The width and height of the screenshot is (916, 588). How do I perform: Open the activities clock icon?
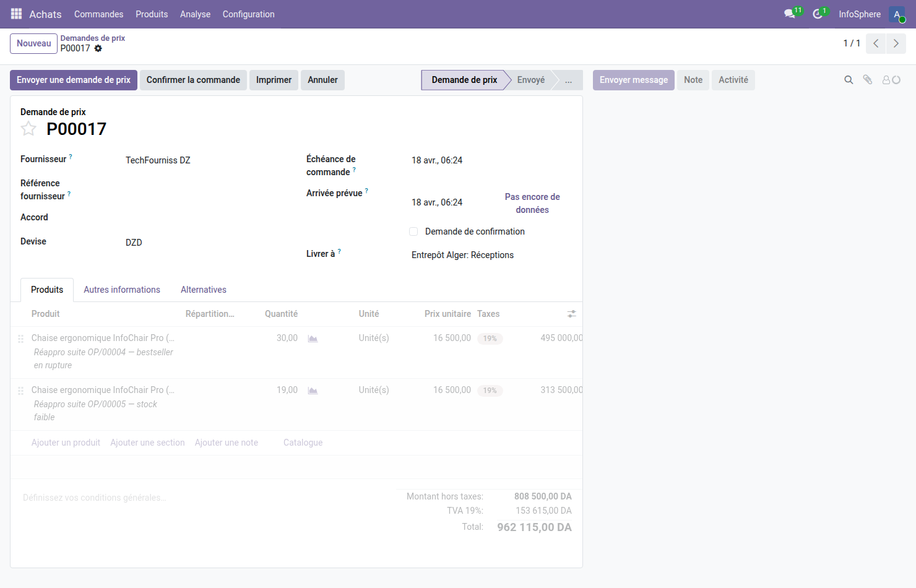pos(818,14)
